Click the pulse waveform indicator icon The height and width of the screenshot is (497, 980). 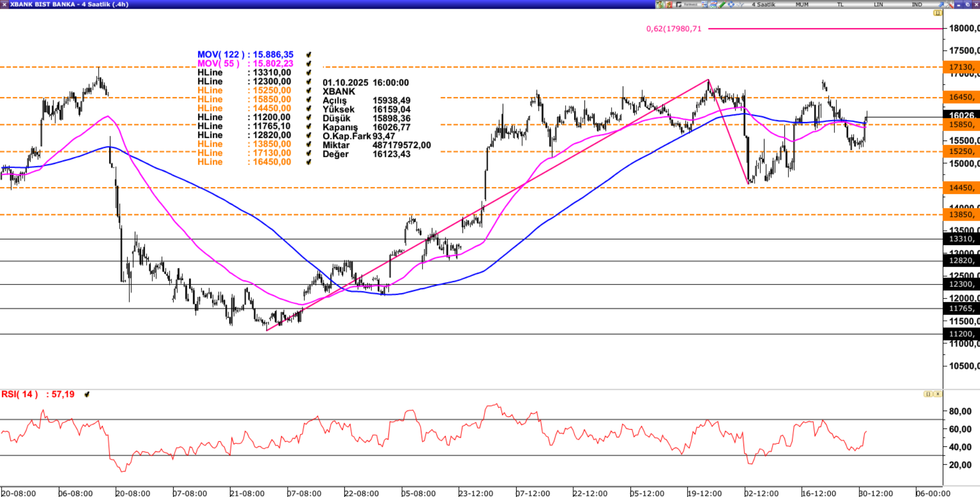[x=740, y=4]
